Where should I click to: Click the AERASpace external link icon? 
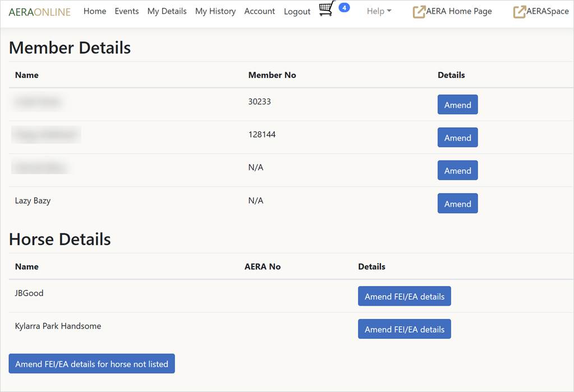point(519,12)
